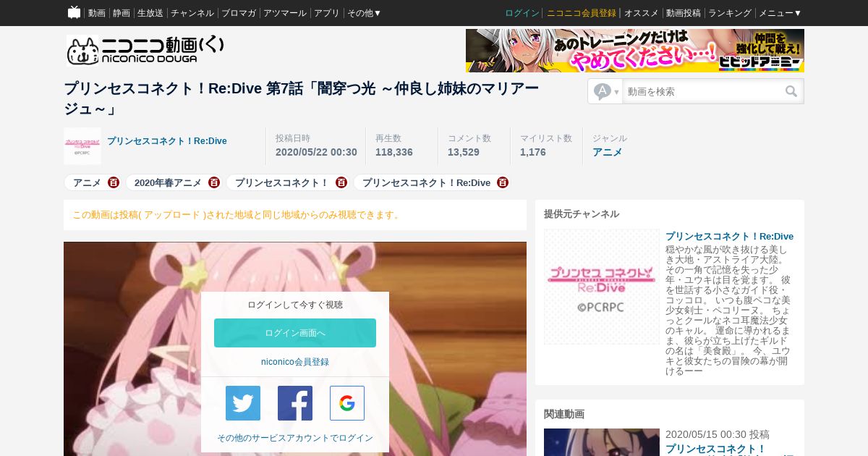Open アプリ in top navigation
The height and width of the screenshot is (456, 868).
327,13
